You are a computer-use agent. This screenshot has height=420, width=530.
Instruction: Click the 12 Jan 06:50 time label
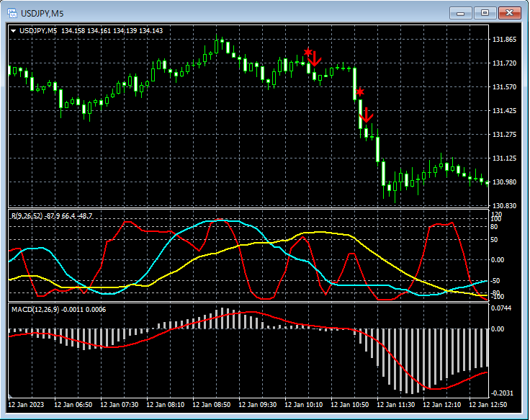tap(73, 404)
